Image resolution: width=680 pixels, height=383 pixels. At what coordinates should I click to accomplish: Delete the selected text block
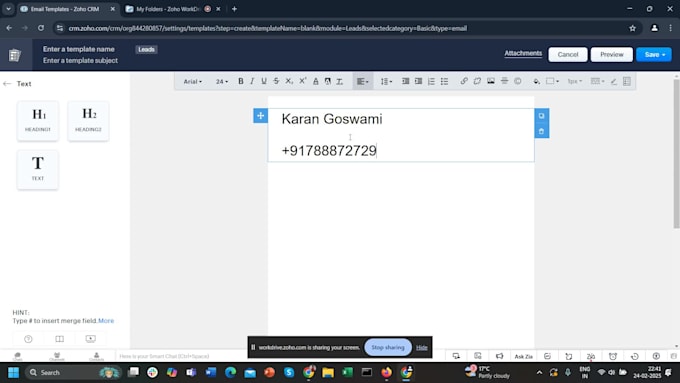541,131
